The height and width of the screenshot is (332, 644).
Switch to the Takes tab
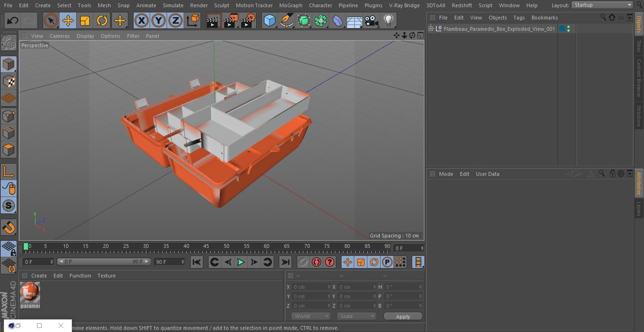pyautogui.click(x=639, y=46)
